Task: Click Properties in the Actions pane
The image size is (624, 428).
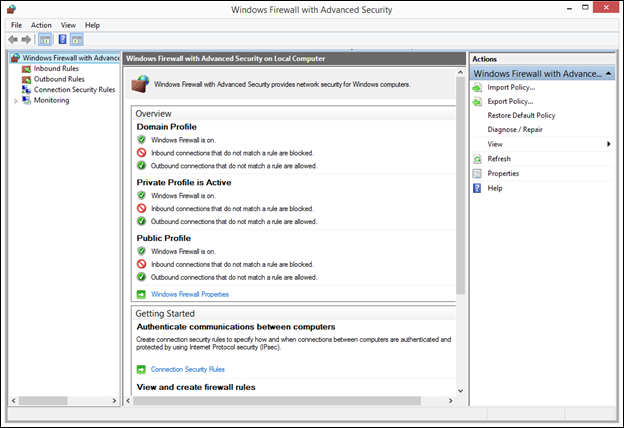Action: pos(503,174)
